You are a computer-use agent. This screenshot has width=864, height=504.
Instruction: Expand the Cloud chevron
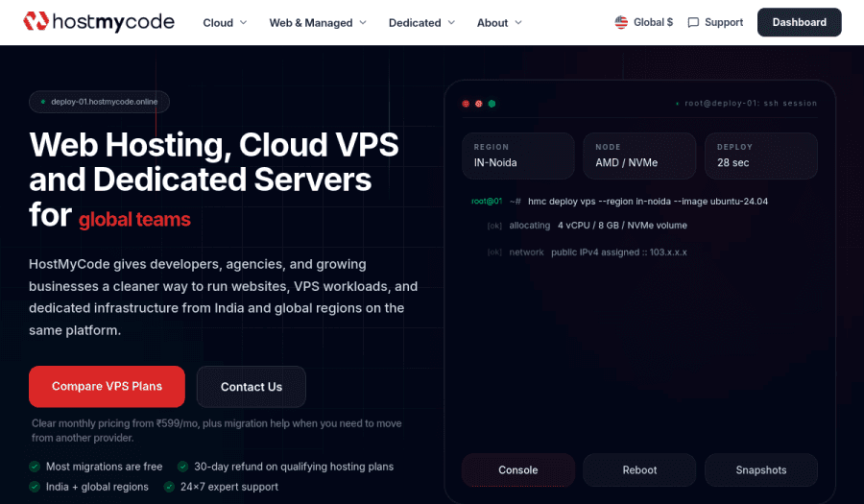tap(244, 23)
